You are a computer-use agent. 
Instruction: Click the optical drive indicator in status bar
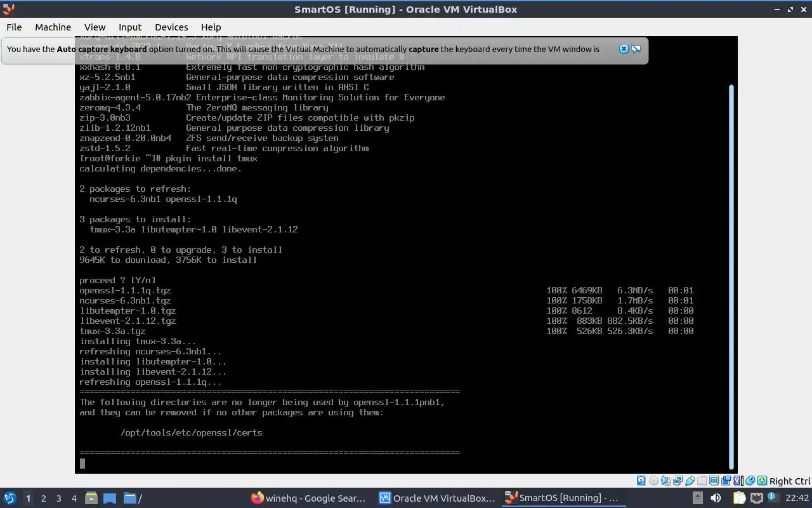653,481
